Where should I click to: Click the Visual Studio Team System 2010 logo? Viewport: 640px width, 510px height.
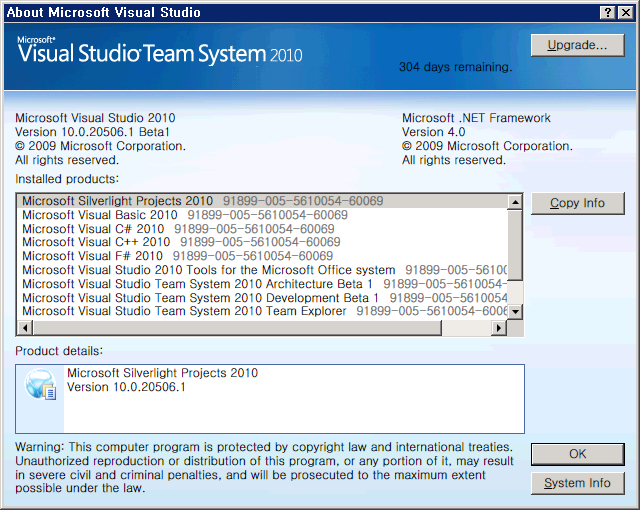pos(160,51)
